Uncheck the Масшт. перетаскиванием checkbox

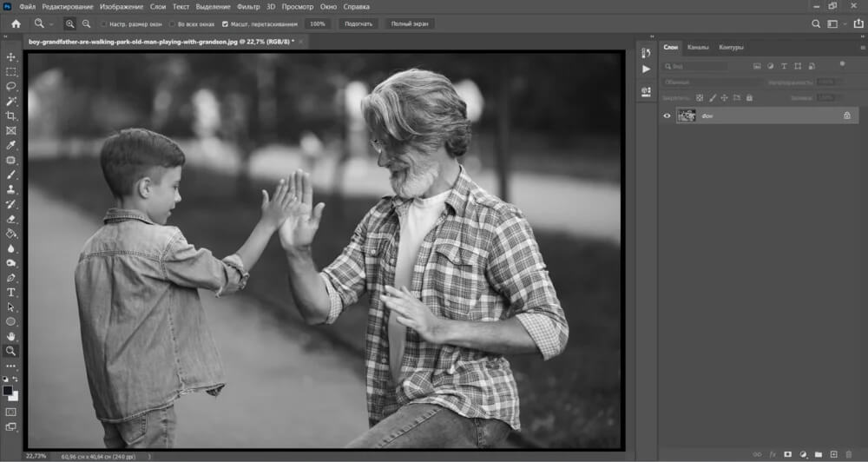point(226,24)
